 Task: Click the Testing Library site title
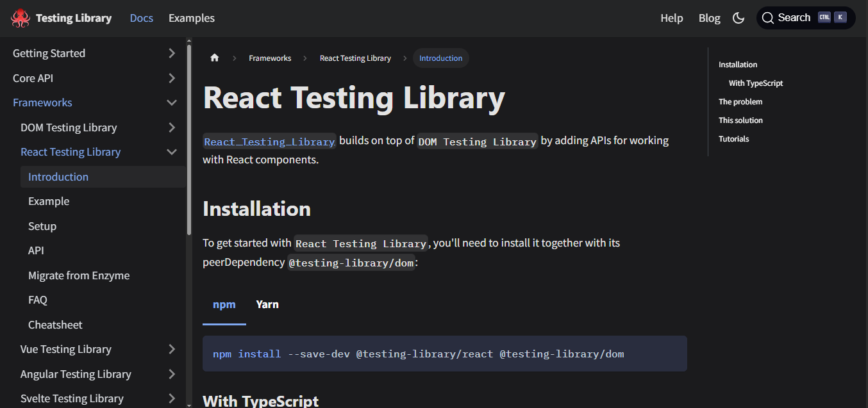click(x=74, y=18)
